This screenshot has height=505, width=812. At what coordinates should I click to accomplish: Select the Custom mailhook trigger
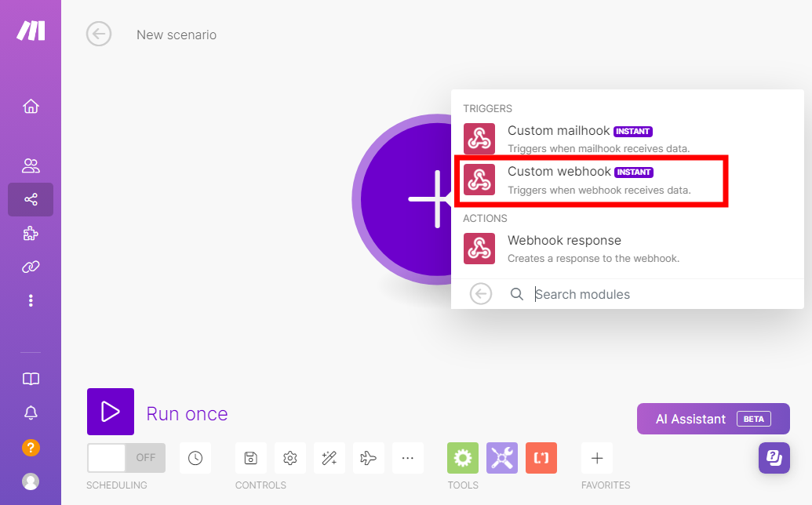click(x=627, y=139)
